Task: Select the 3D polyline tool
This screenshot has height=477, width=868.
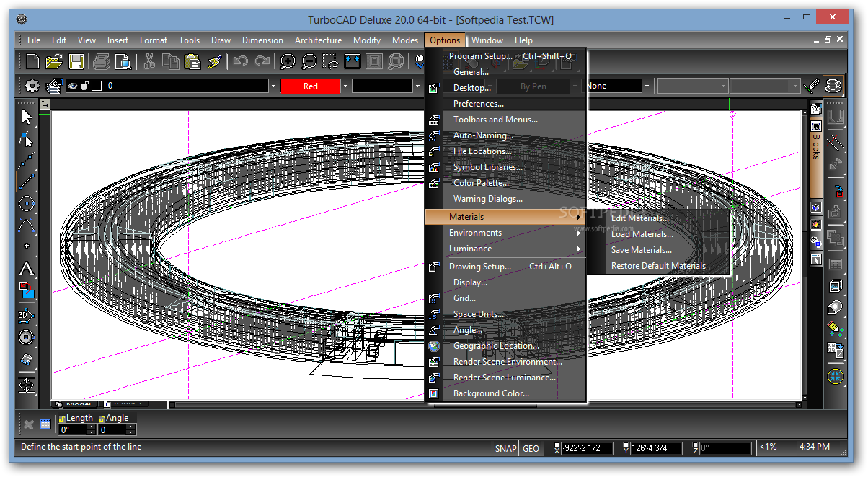Action: point(27,315)
